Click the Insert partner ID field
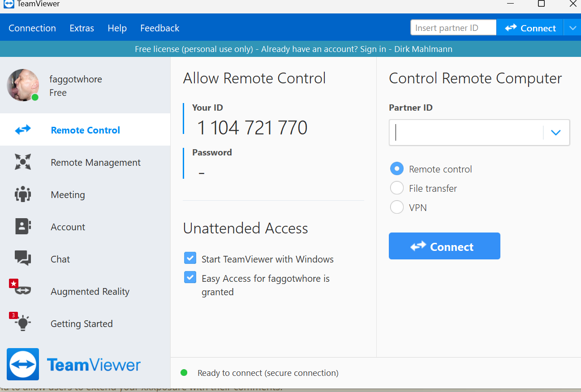The height and width of the screenshot is (392, 581). 453,28
